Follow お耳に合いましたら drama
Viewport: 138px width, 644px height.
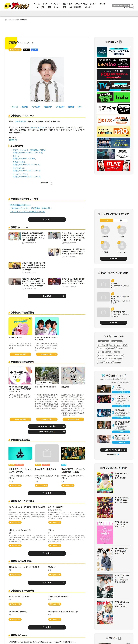coord(15,545)
